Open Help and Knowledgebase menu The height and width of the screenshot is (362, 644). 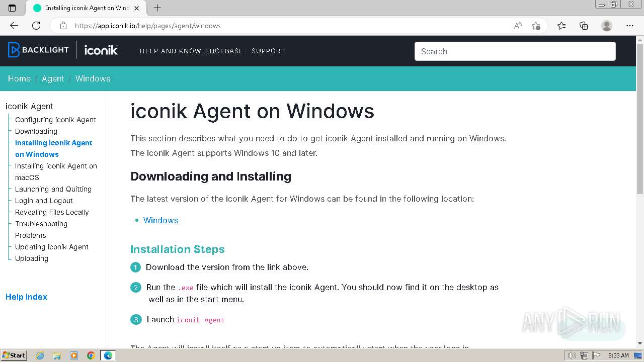[191, 51]
